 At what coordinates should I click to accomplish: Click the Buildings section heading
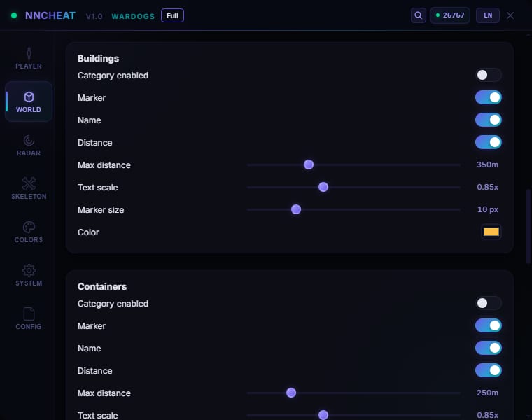tap(98, 58)
